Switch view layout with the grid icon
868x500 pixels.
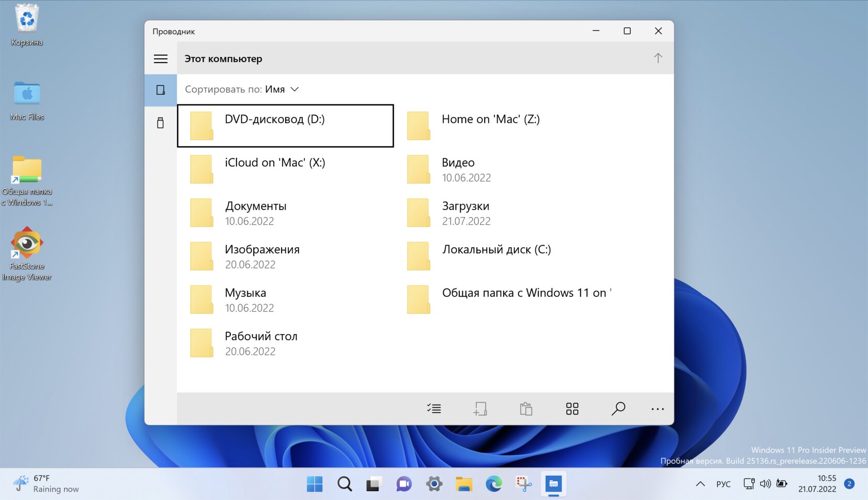click(572, 409)
